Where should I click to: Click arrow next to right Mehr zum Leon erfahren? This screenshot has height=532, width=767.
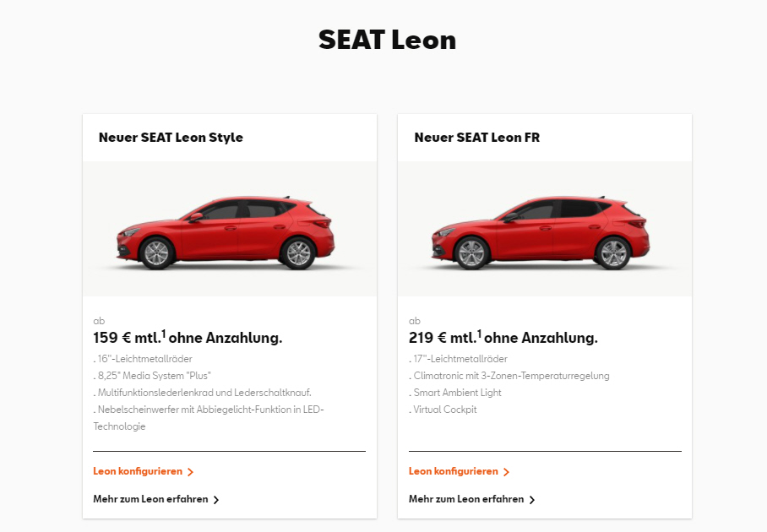pos(532,500)
